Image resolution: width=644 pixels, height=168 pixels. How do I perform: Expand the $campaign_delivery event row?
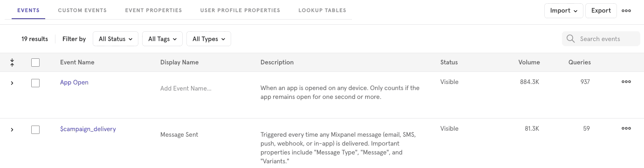click(x=12, y=129)
